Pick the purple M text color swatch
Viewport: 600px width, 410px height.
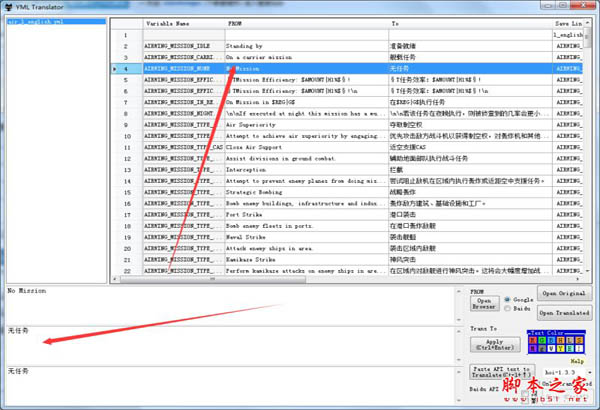click(533, 348)
